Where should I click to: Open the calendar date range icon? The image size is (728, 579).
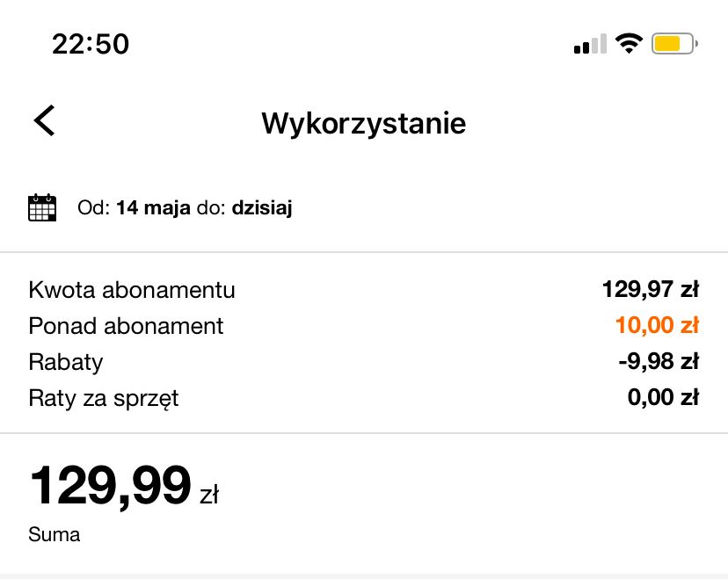[x=42, y=208]
